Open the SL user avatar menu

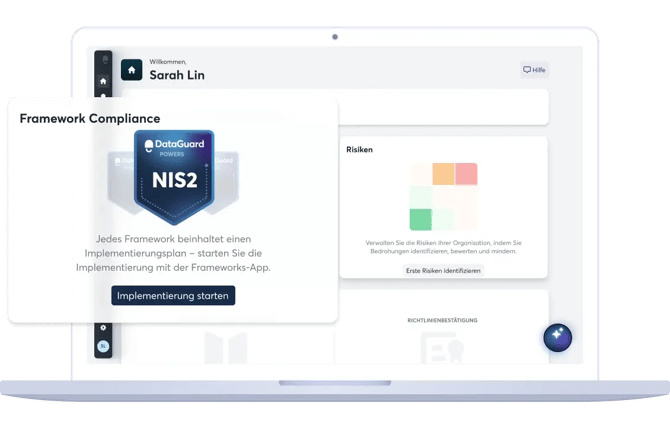(x=103, y=346)
